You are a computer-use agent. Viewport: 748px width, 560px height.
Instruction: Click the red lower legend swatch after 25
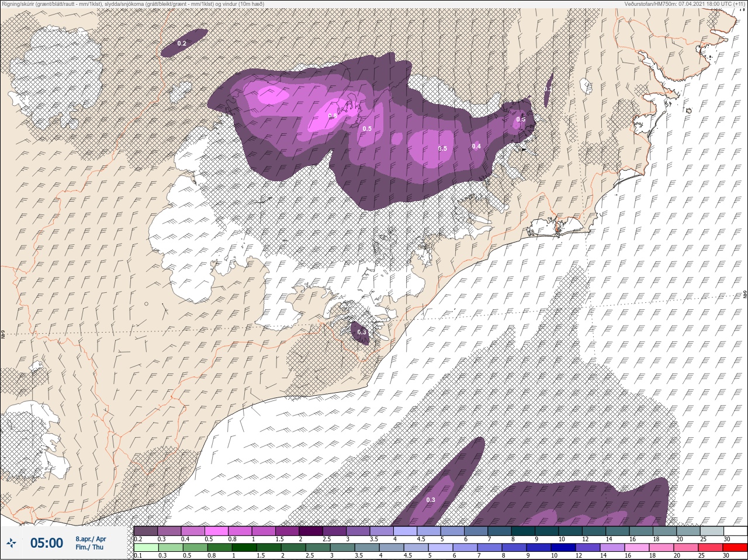[735, 548]
